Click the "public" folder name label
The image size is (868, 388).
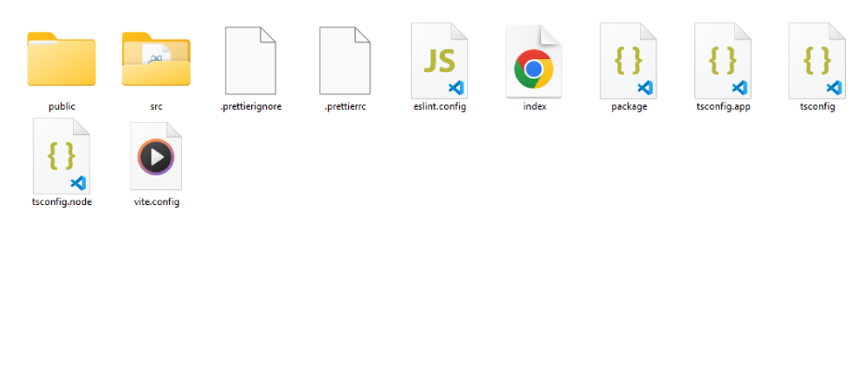(x=62, y=106)
